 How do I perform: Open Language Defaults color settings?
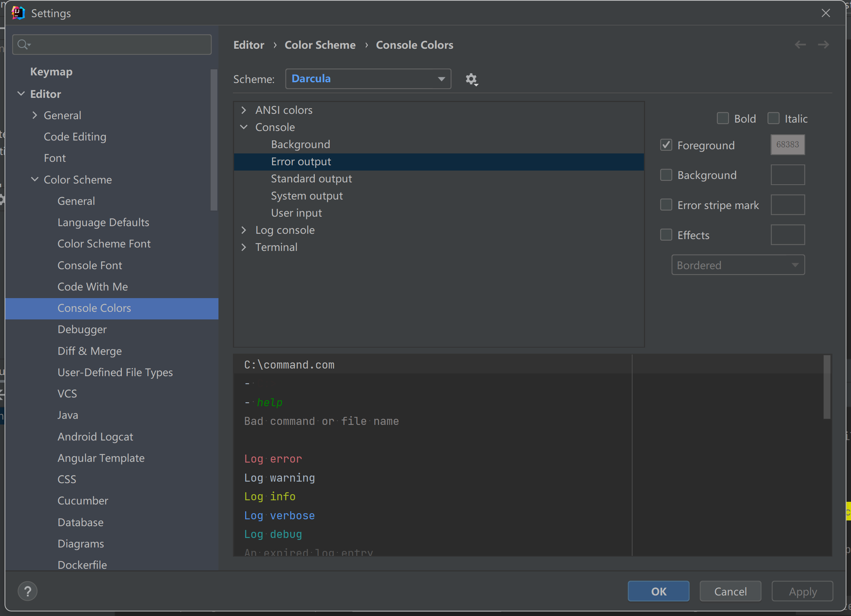pos(103,222)
